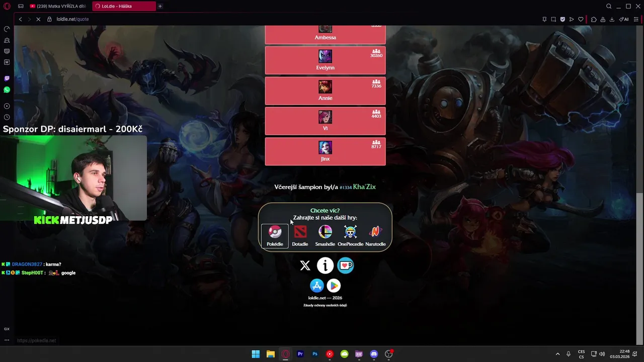
Task: Open taskbar volume control
Action: [x=602, y=354]
